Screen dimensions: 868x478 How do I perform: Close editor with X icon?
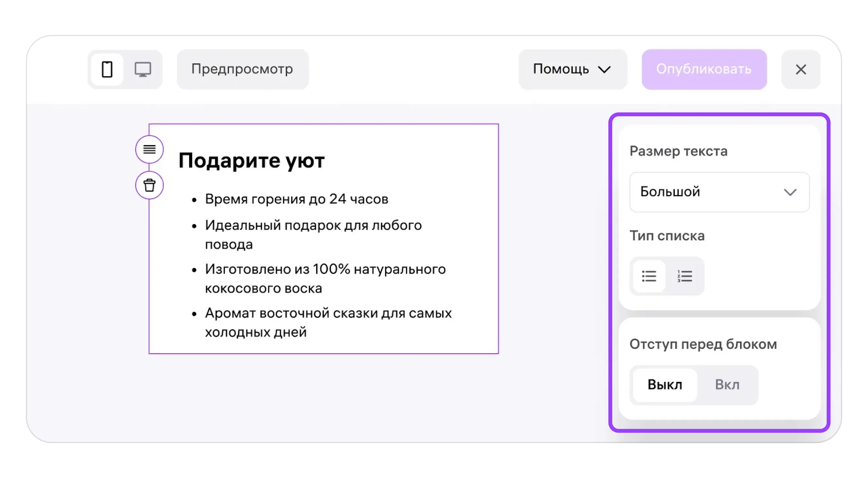click(801, 69)
